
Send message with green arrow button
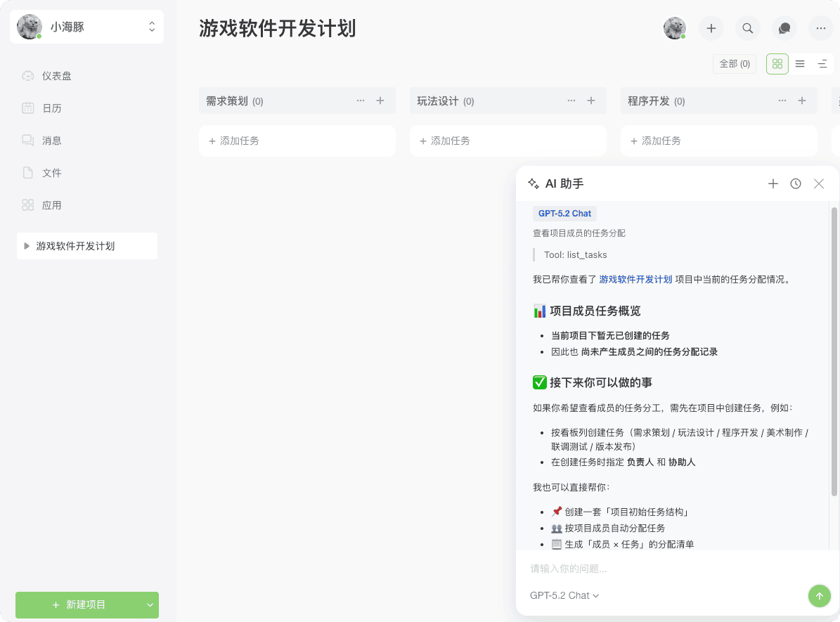coord(818,596)
